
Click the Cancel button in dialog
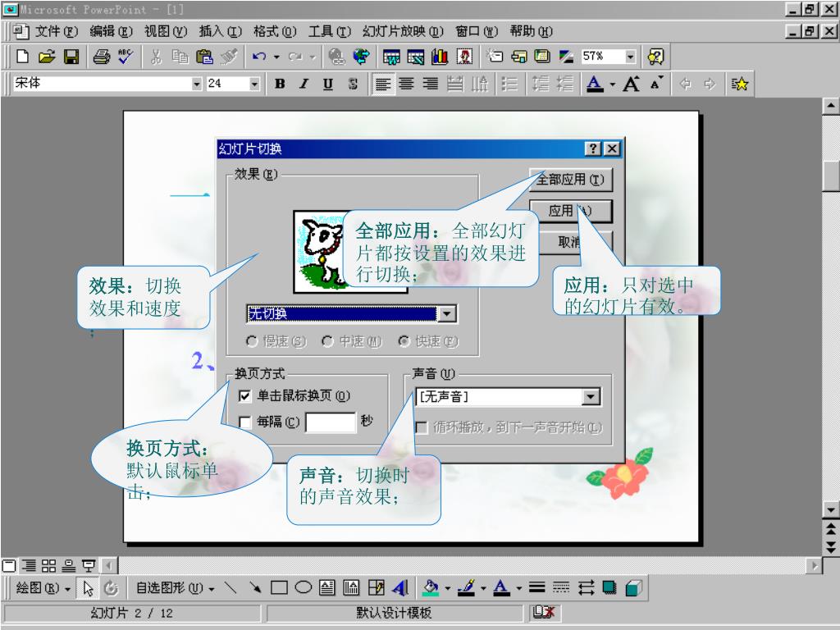571,242
